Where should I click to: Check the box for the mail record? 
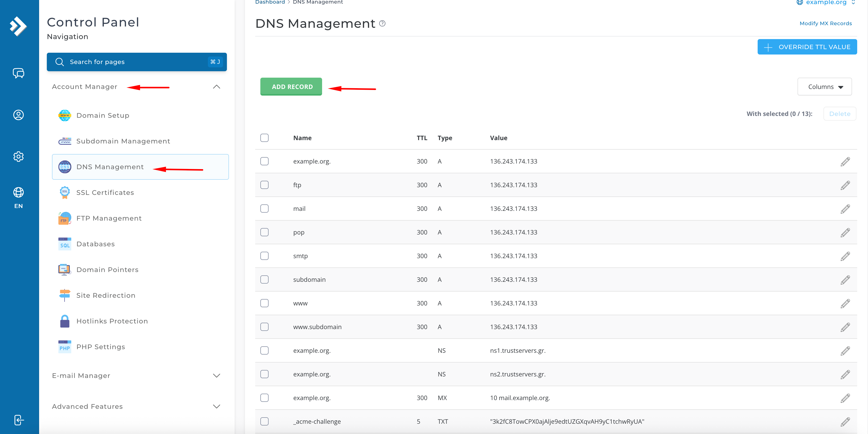coord(264,209)
